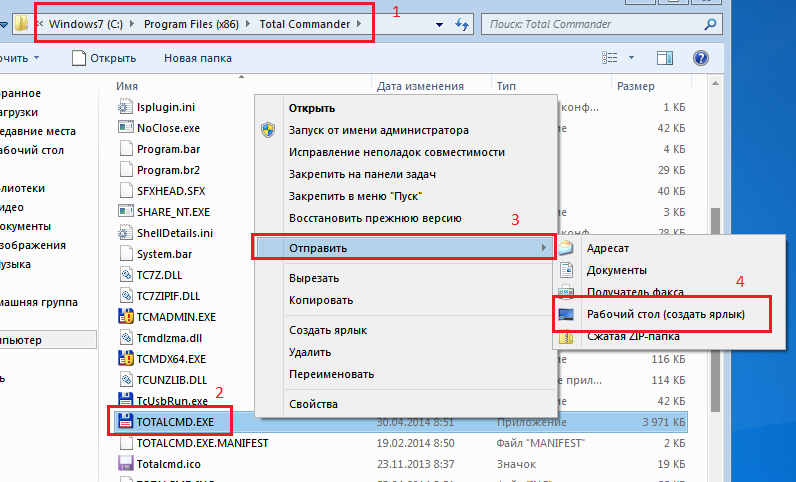
Task: Click the change view icon
Action: tap(609, 58)
